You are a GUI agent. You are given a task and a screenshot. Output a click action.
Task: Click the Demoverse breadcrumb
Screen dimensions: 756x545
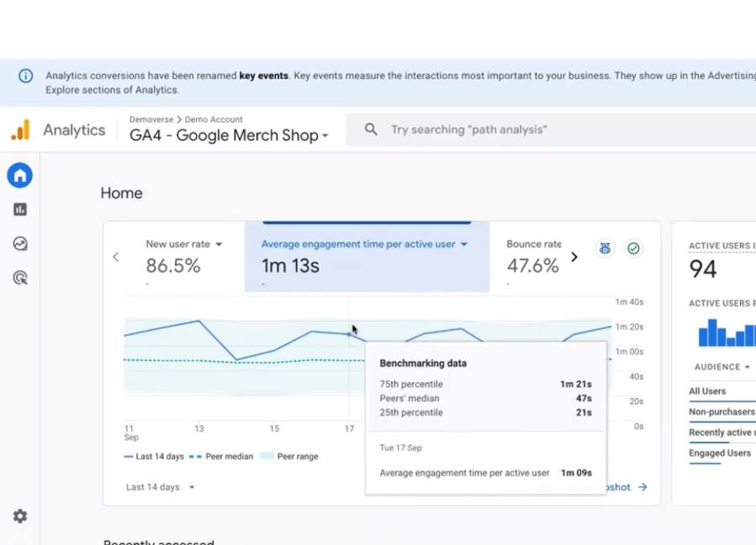click(x=151, y=119)
